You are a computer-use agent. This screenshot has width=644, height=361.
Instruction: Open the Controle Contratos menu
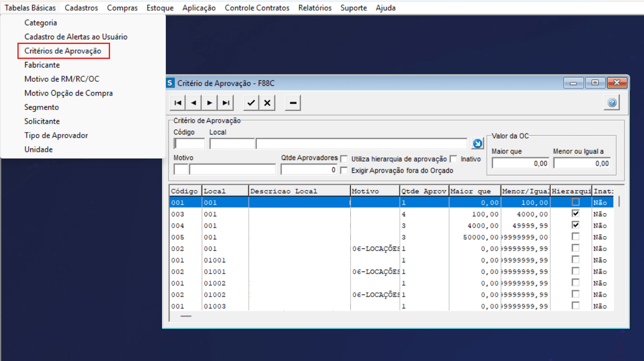point(257,8)
